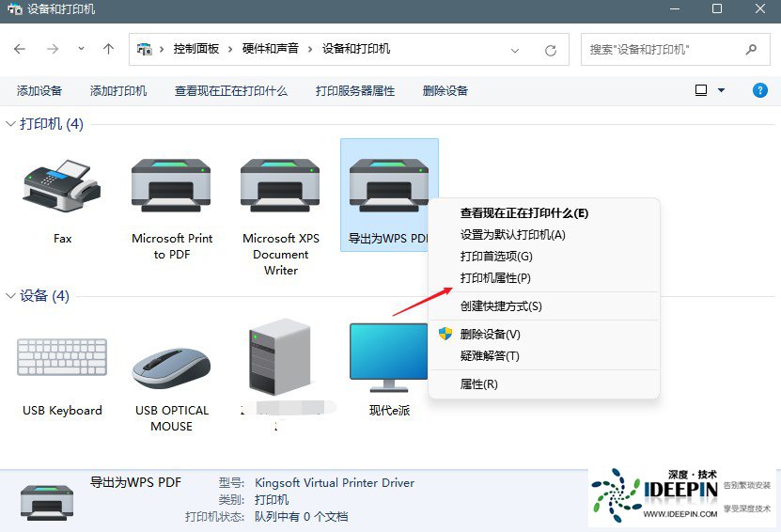Go up one folder level

pyautogui.click(x=108, y=49)
